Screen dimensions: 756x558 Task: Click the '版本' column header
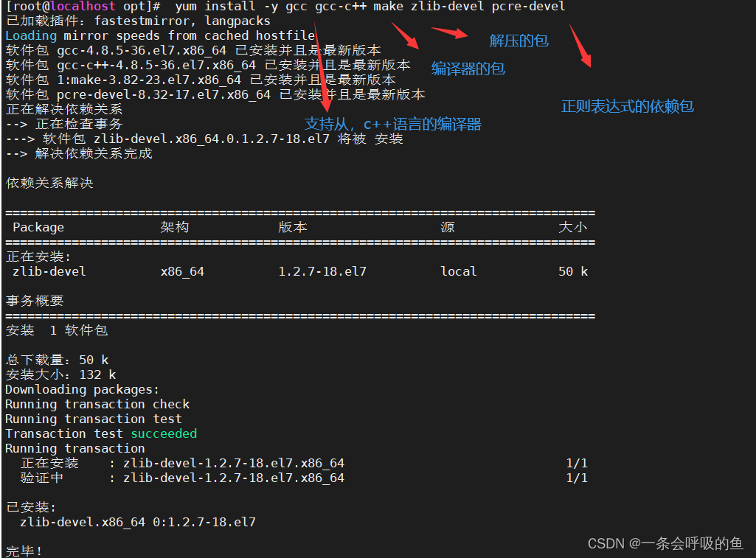(x=293, y=227)
